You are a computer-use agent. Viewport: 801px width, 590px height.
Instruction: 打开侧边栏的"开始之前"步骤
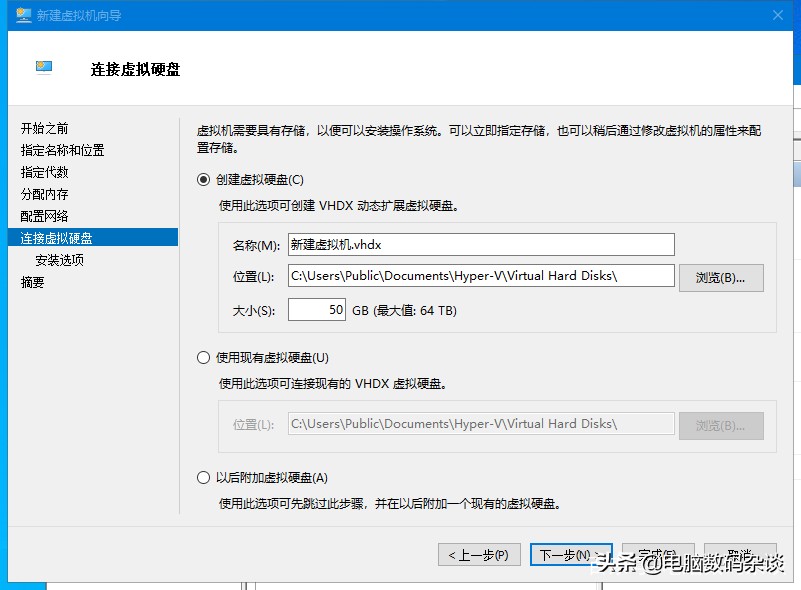(x=47, y=128)
